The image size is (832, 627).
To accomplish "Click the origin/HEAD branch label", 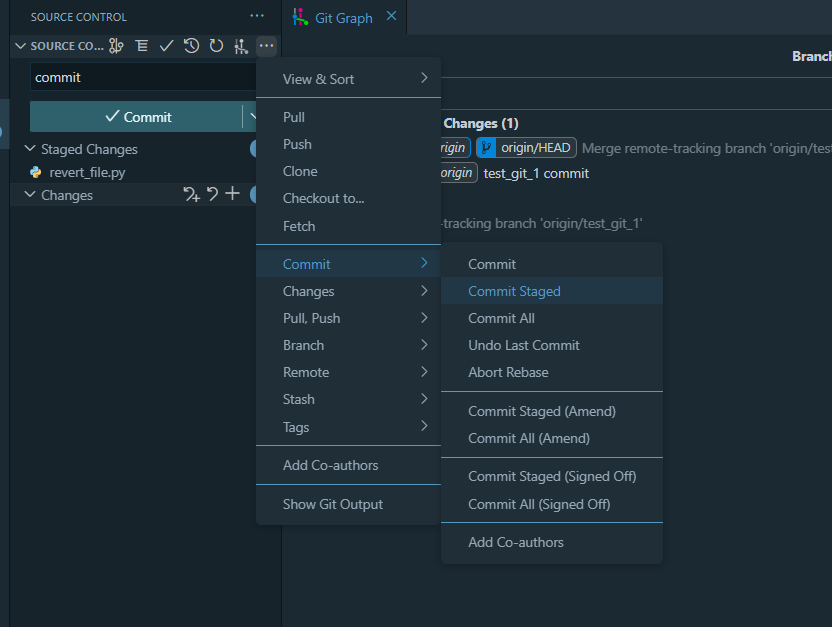I will pos(535,147).
